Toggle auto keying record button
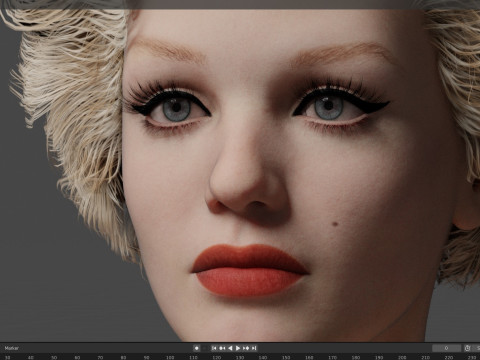This screenshot has width=480, height=360. click(x=197, y=348)
